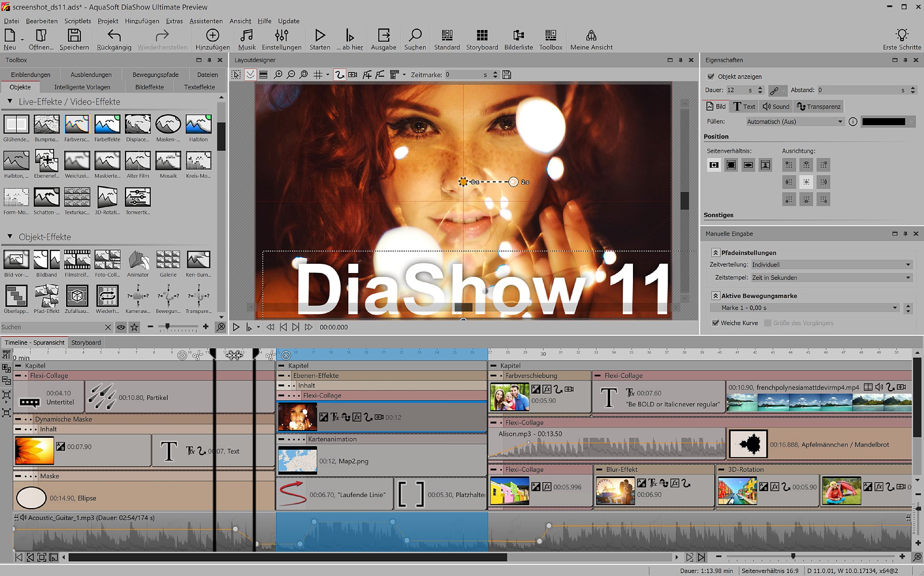Start playback with Starten icon
Image resolution: width=924 pixels, height=576 pixels.
[x=320, y=36]
